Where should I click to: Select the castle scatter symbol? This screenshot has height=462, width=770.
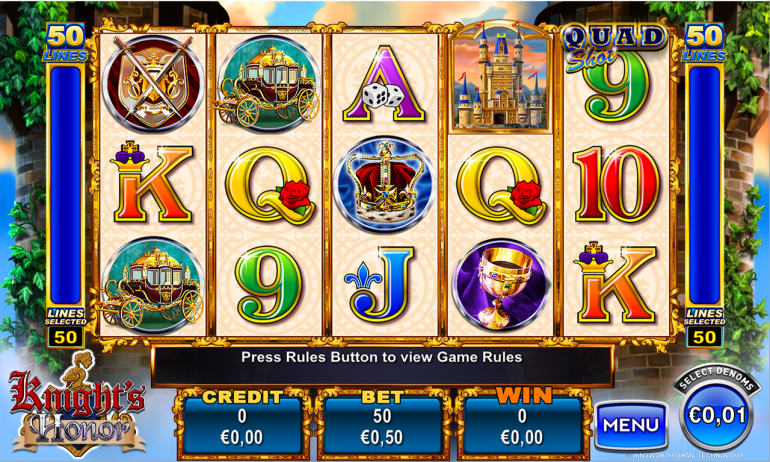click(500, 78)
